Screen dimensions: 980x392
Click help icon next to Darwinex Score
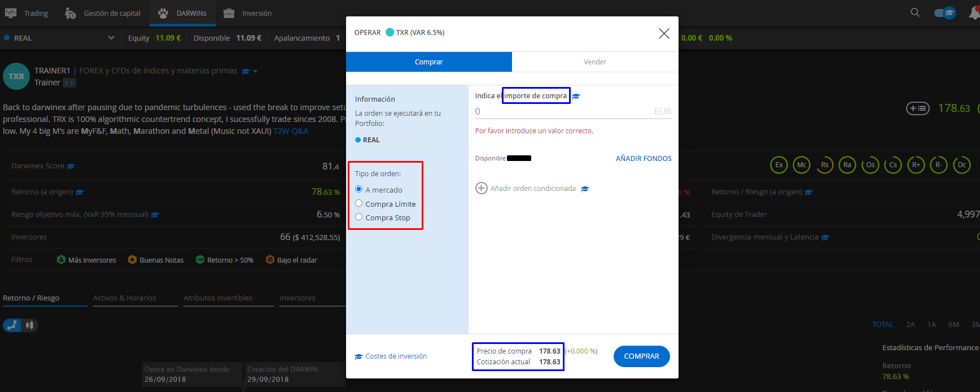[x=71, y=166]
